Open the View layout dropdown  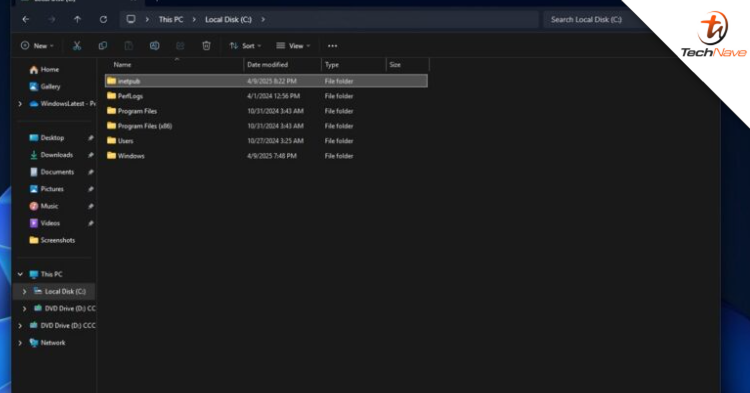[293, 46]
